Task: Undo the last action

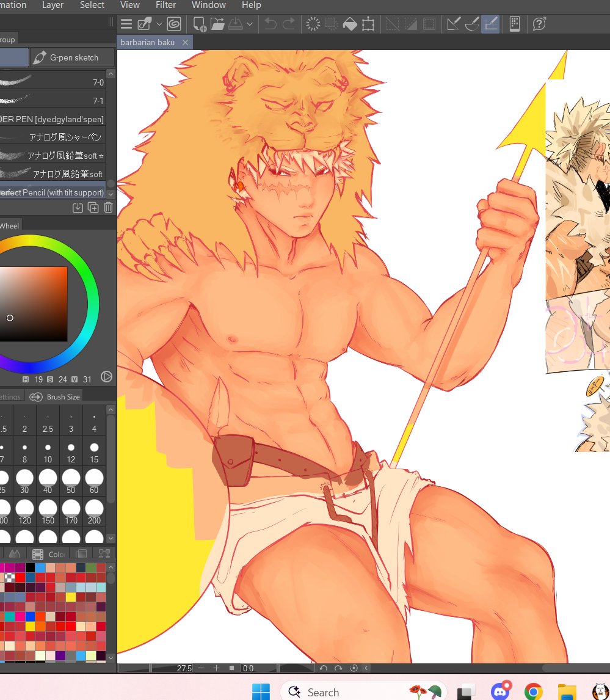Action: point(270,24)
